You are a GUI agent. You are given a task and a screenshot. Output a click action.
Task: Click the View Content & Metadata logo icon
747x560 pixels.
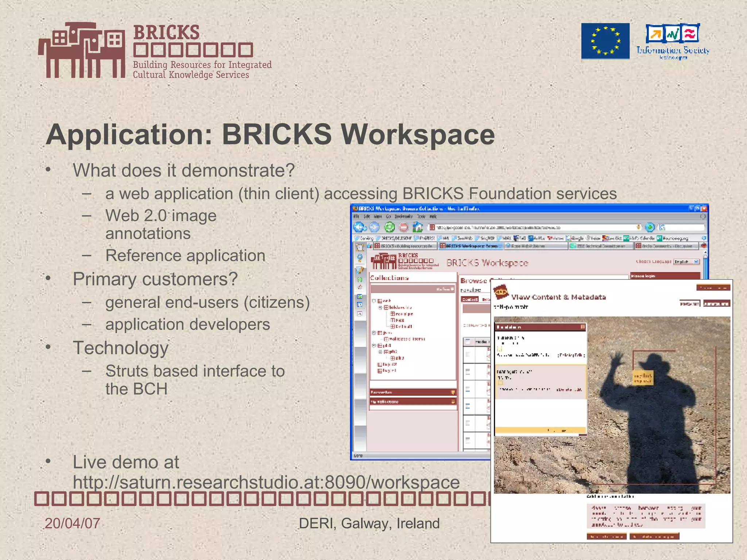500,292
